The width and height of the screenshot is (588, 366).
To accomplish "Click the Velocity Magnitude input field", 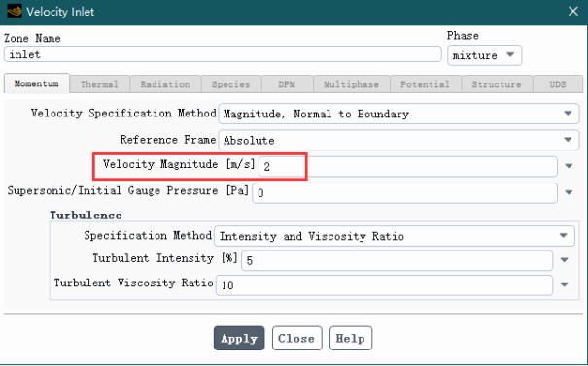I will 408,166.
